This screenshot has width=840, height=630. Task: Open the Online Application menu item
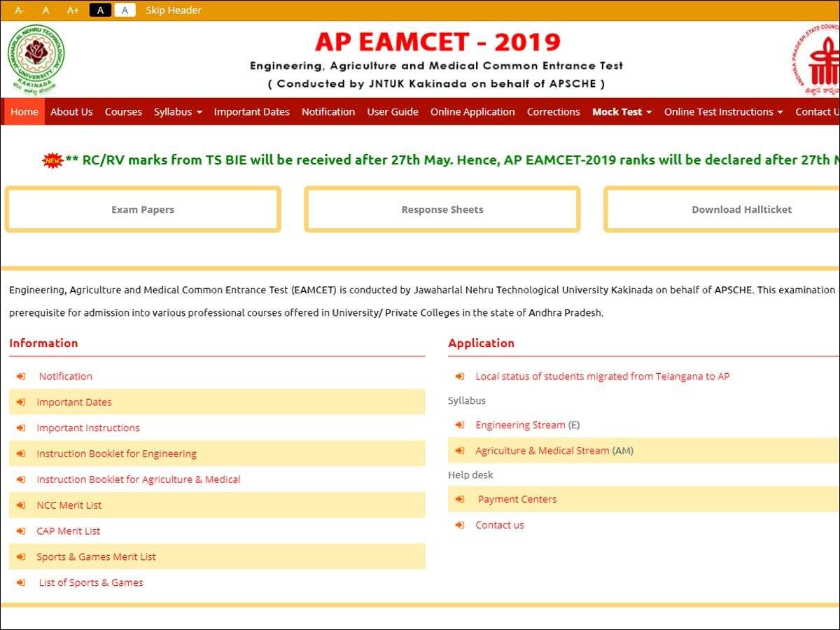pyautogui.click(x=472, y=112)
